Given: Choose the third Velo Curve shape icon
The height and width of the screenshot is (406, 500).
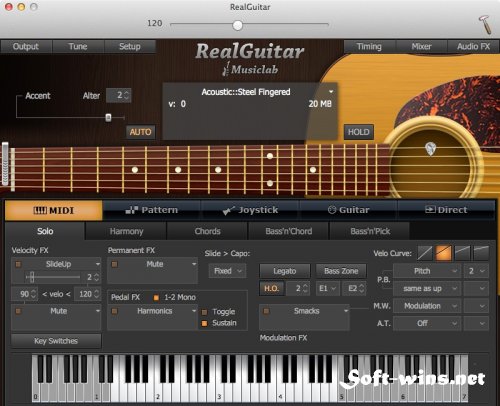Looking at the screenshot, I should click(x=462, y=253).
